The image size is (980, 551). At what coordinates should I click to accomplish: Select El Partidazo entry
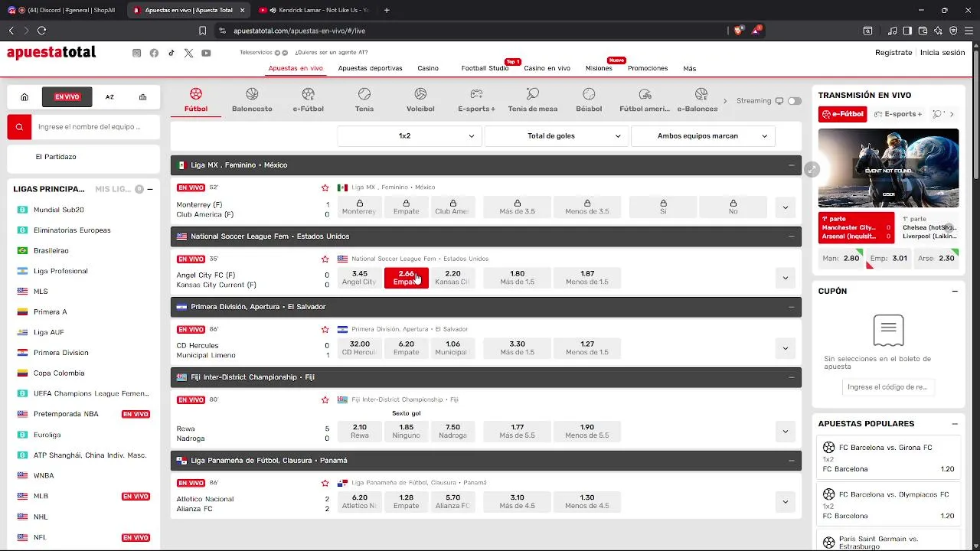point(56,157)
